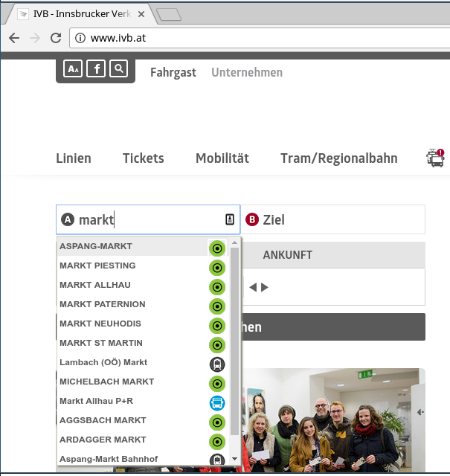The width and height of the screenshot is (450, 476).
Task: Reload the page with refresh icon
Action: point(56,38)
